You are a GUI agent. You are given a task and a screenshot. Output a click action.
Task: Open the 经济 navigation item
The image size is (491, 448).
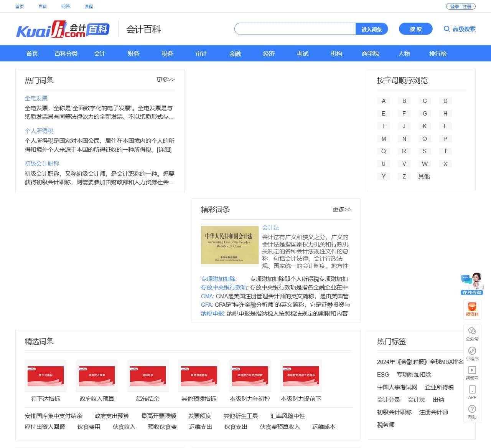click(x=269, y=53)
